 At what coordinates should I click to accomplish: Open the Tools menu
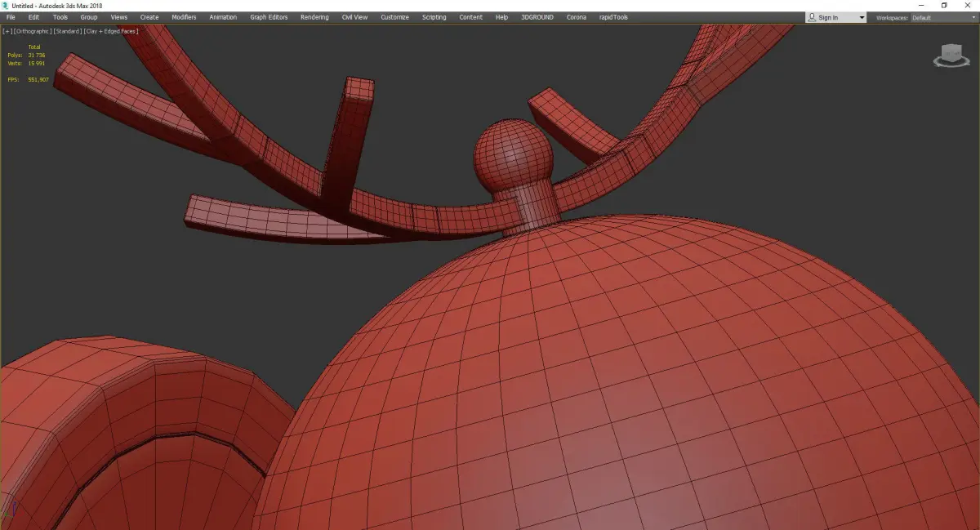tap(60, 17)
